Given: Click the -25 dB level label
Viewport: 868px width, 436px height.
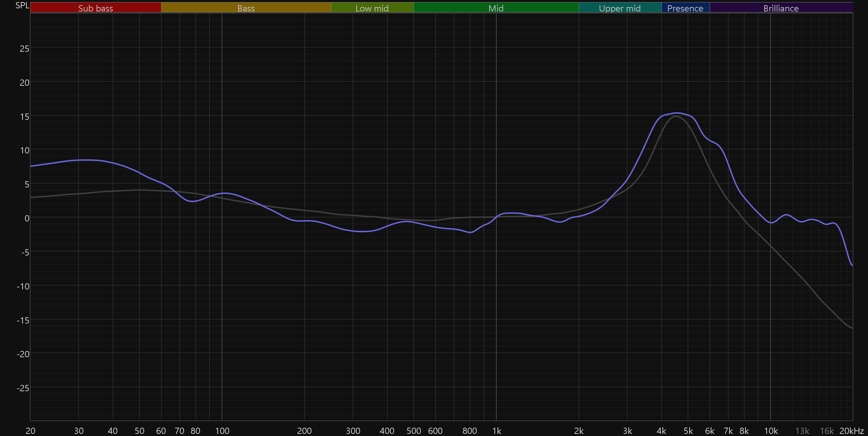Looking at the screenshot, I should tap(23, 388).
